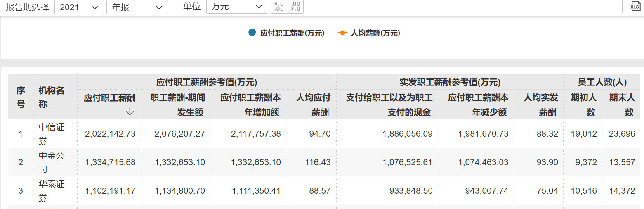The image size is (644, 209).
Task: Click 中金公司 人均实发薪酬 value 93.90
Action: [547, 162]
